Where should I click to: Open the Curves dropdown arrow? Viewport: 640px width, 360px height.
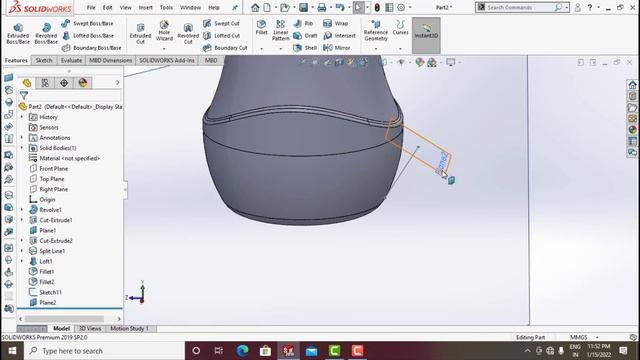pos(400,49)
